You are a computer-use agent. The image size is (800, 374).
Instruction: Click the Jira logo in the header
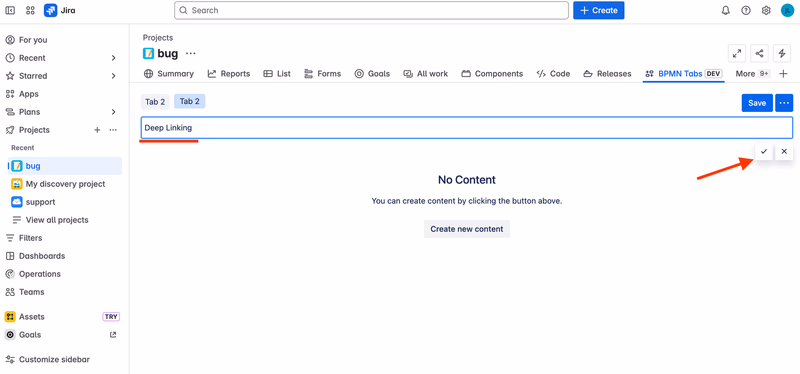(x=60, y=10)
